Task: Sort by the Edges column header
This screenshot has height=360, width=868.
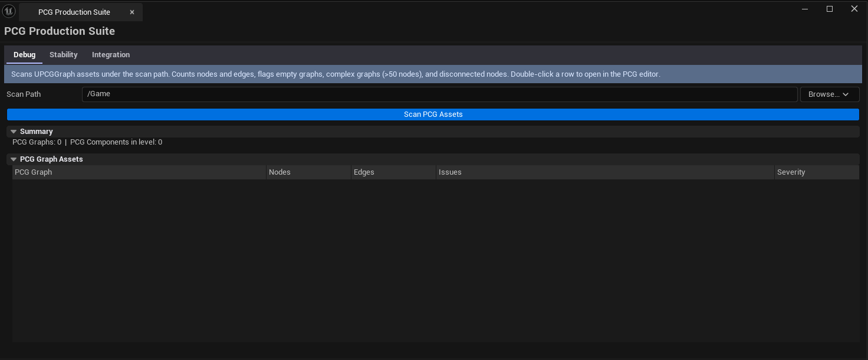Action: coord(393,172)
